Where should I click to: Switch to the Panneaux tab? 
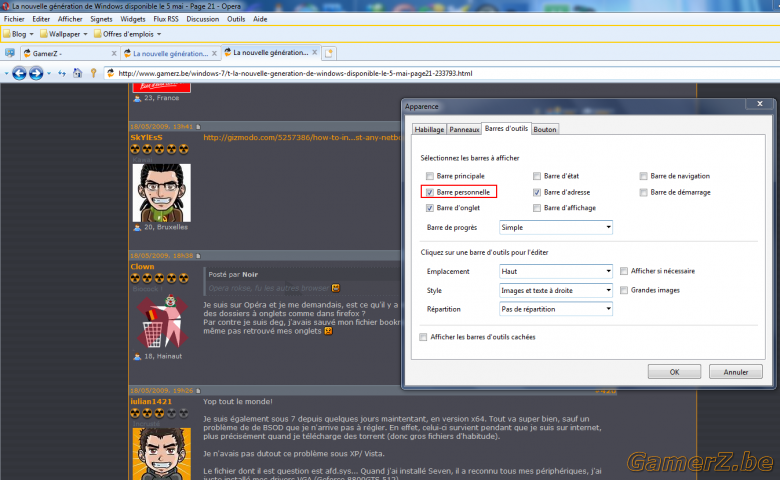click(x=464, y=129)
